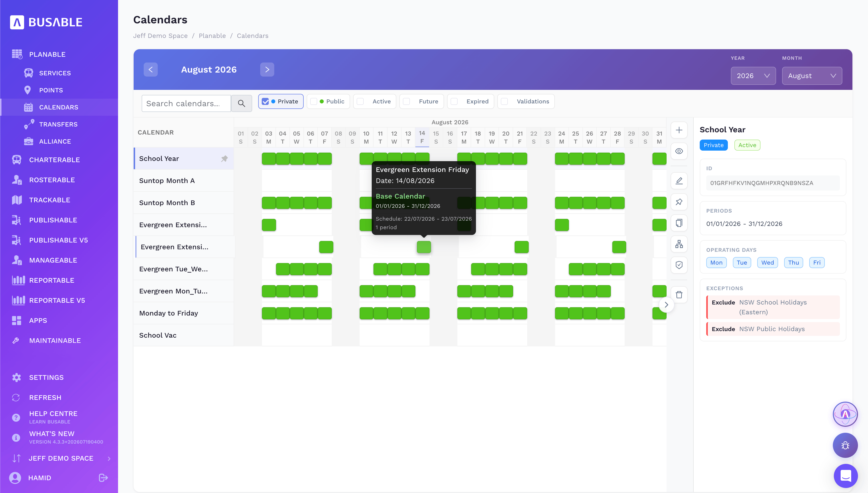Screen dimensions: 868x493
Task: Click the copy calendar icon
Action: click(679, 223)
